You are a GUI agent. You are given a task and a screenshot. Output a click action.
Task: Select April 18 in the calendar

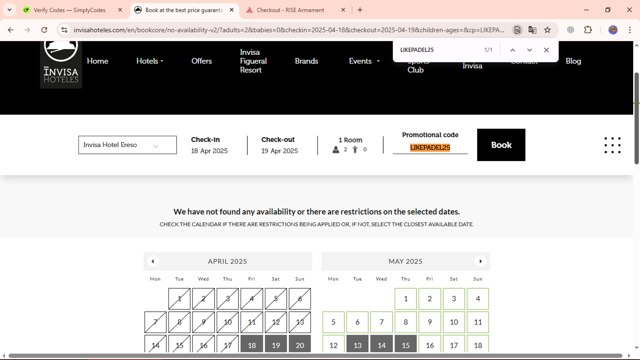click(252, 345)
